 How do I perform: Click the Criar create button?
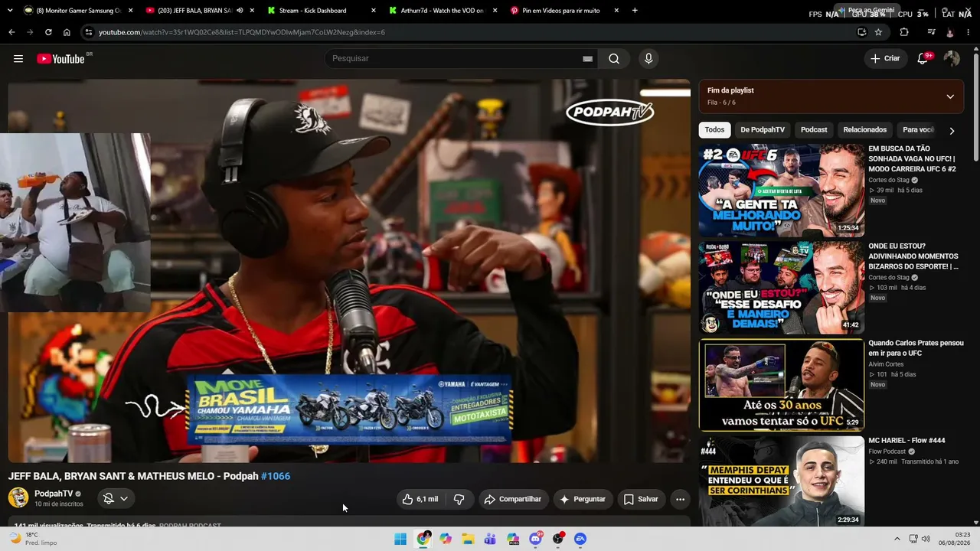[885, 58]
